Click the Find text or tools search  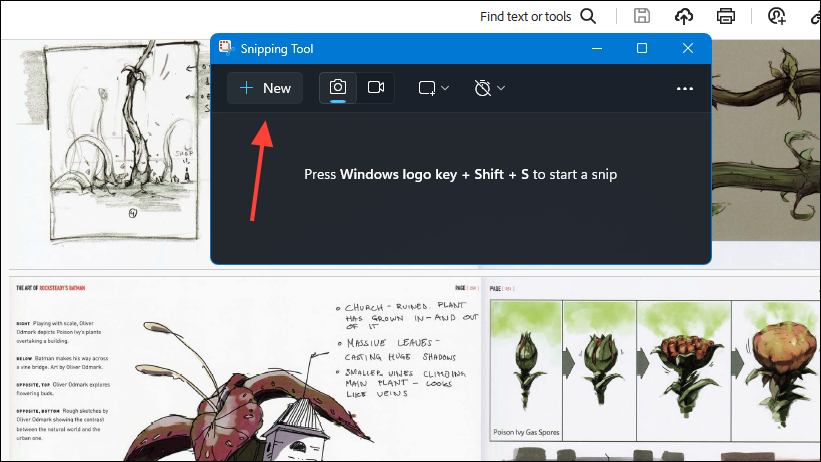point(525,17)
